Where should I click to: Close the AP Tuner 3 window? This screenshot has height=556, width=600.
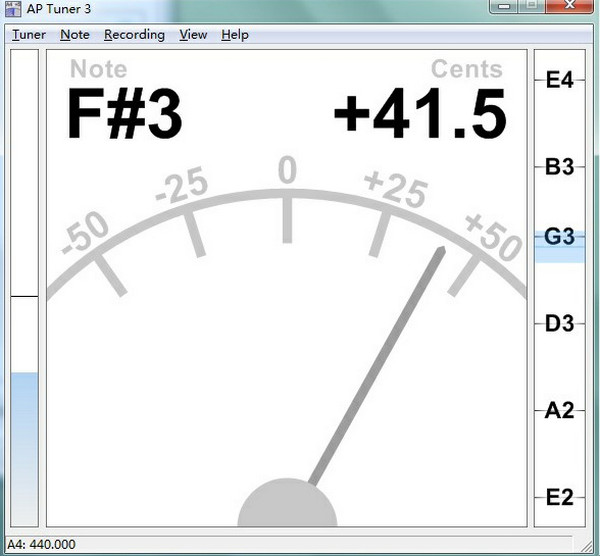click(570, 5)
